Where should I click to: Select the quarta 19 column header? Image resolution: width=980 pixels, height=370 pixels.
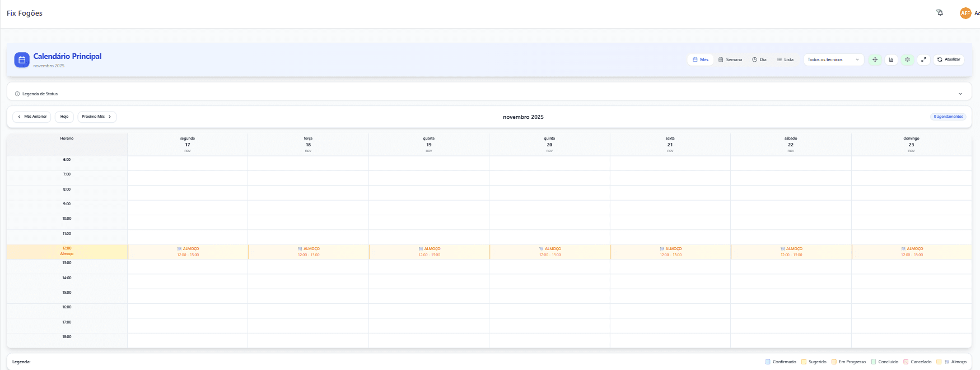[x=429, y=145]
